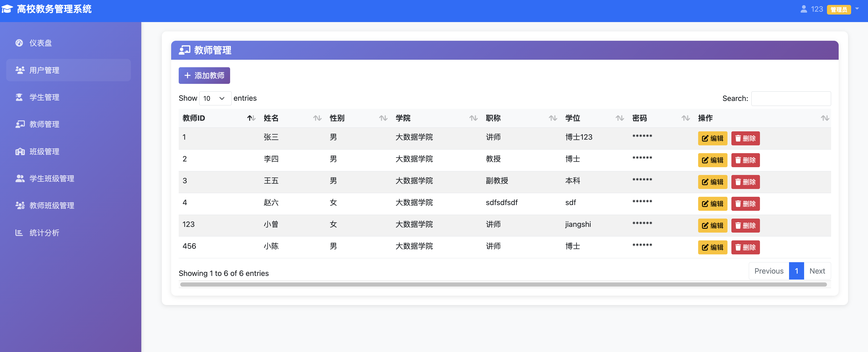
Task: Focus the Search input field
Action: 791,98
